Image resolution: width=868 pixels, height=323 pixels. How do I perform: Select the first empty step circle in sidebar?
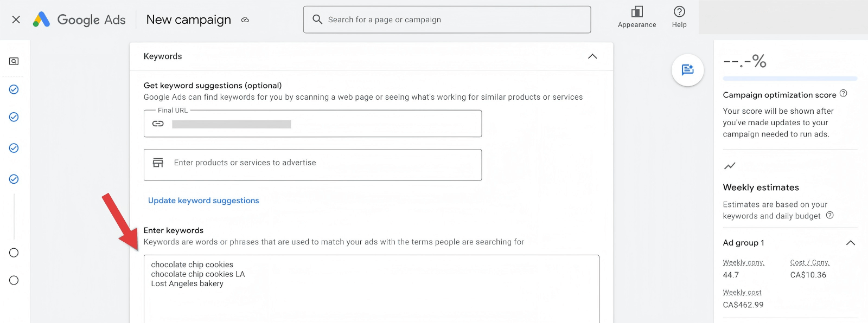pos(14,253)
